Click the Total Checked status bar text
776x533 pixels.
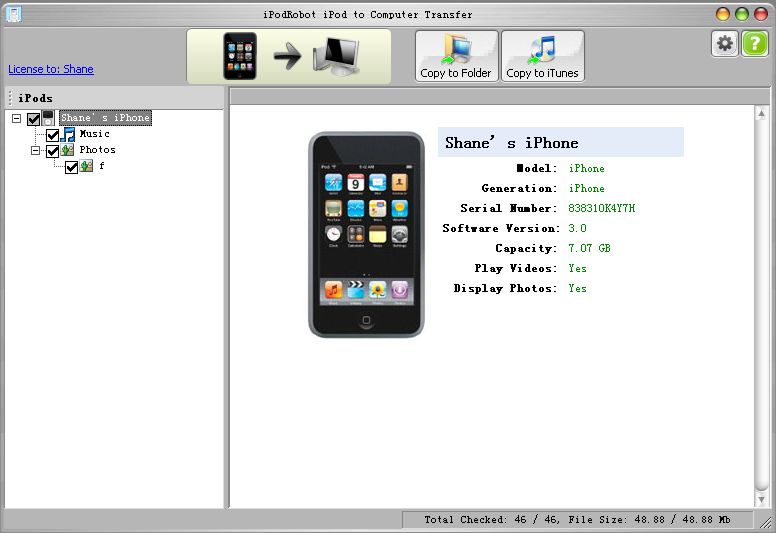tap(577, 520)
